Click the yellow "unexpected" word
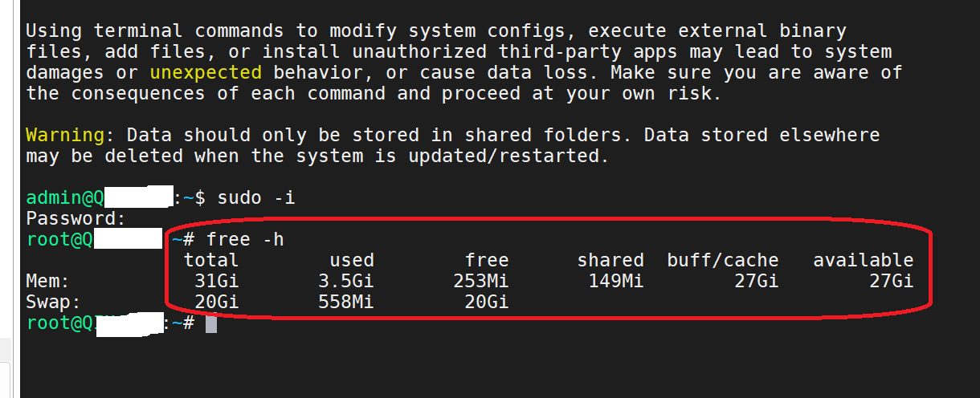The width and height of the screenshot is (980, 398). (206, 72)
